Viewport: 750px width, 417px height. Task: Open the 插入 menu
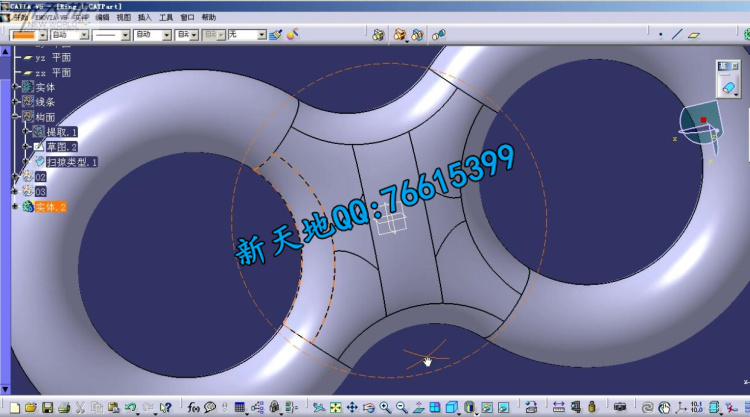pos(145,18)
